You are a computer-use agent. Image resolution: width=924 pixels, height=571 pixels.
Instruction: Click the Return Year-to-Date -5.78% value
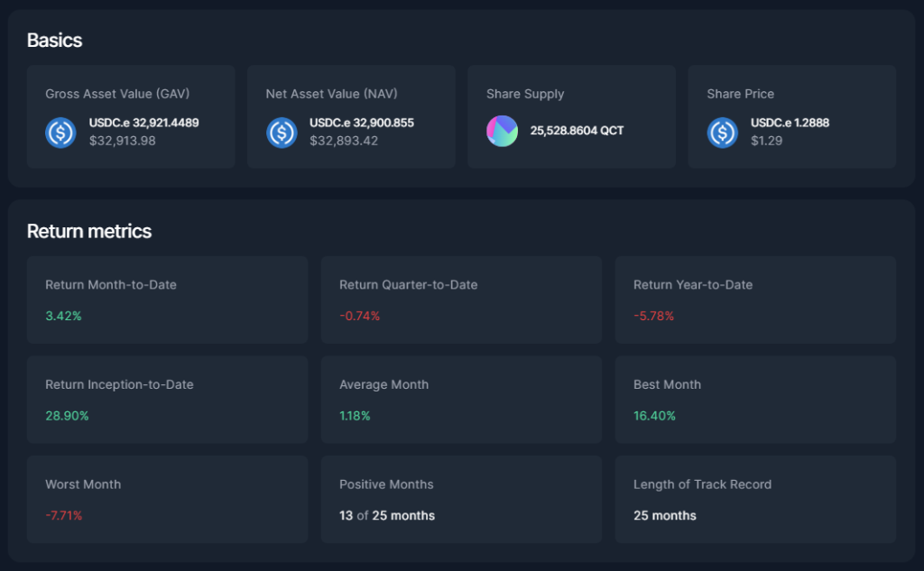coord(653,316)
